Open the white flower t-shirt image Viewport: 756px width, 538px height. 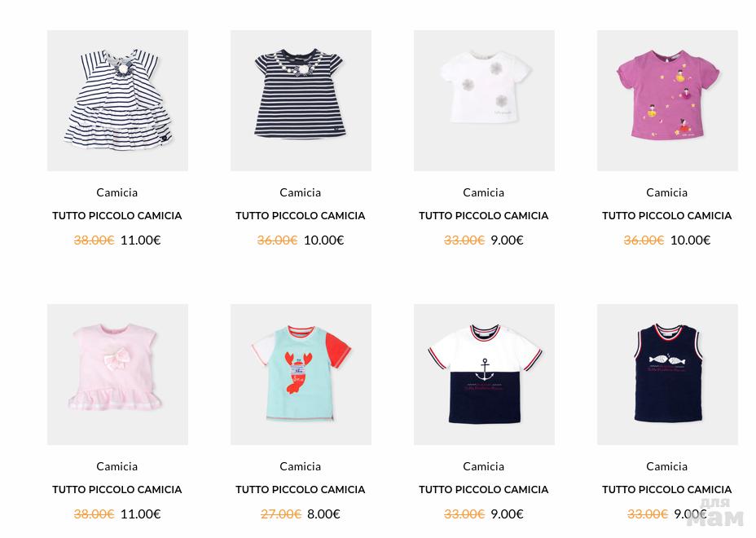tap(484, 100)
